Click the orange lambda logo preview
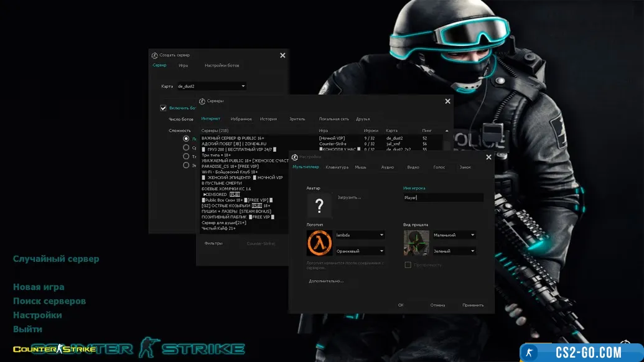Screen dimensions: 644x362 coord(319,243)
